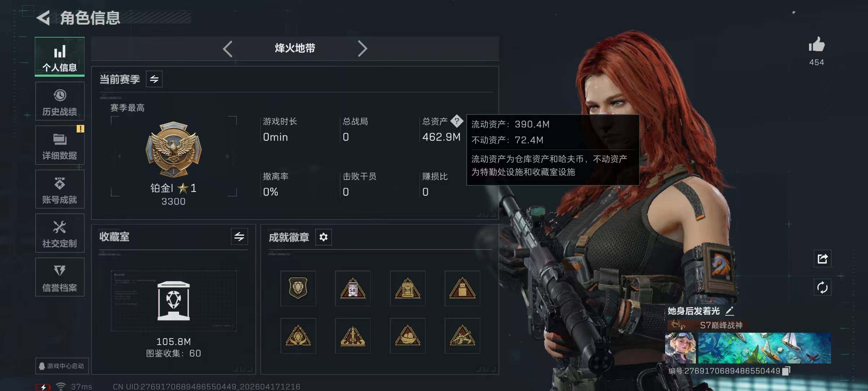Select the 账号成就 sidebar tab
Image resolution: width=868 pixels, height=391 pixels.
[x=60, y=189]
